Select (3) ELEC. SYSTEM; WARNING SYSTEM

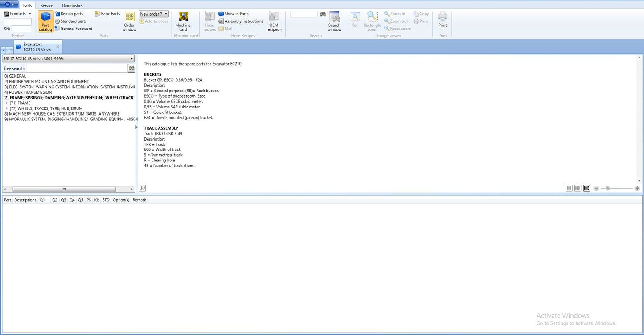(x=69, y=87)
